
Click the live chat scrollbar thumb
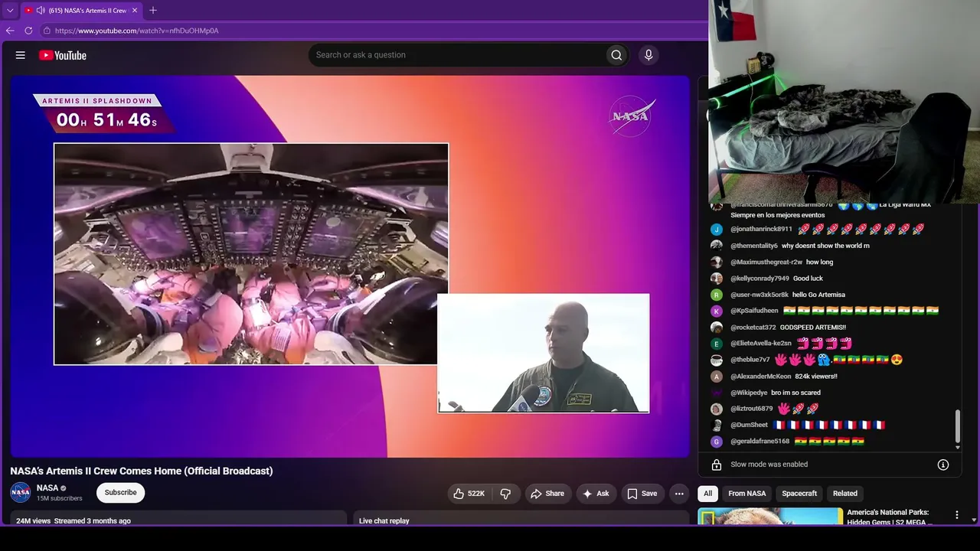point(957,428)
